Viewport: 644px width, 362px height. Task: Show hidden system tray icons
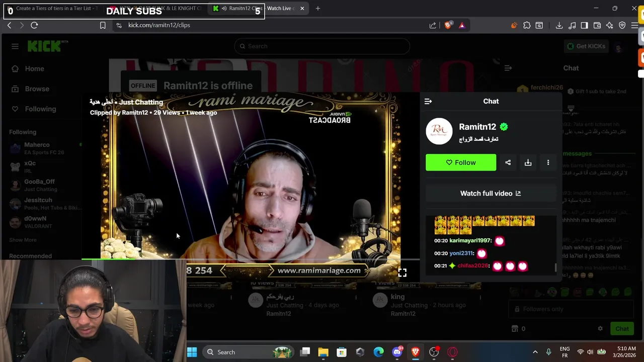535,352
